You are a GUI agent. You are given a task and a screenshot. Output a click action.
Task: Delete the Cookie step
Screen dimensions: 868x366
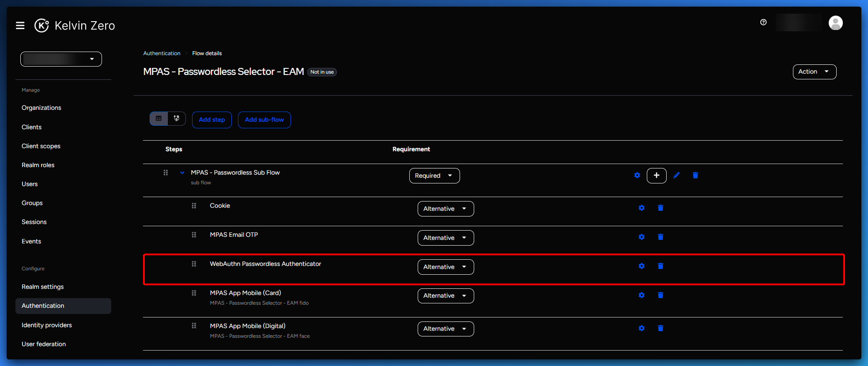[x=660, y=208]
